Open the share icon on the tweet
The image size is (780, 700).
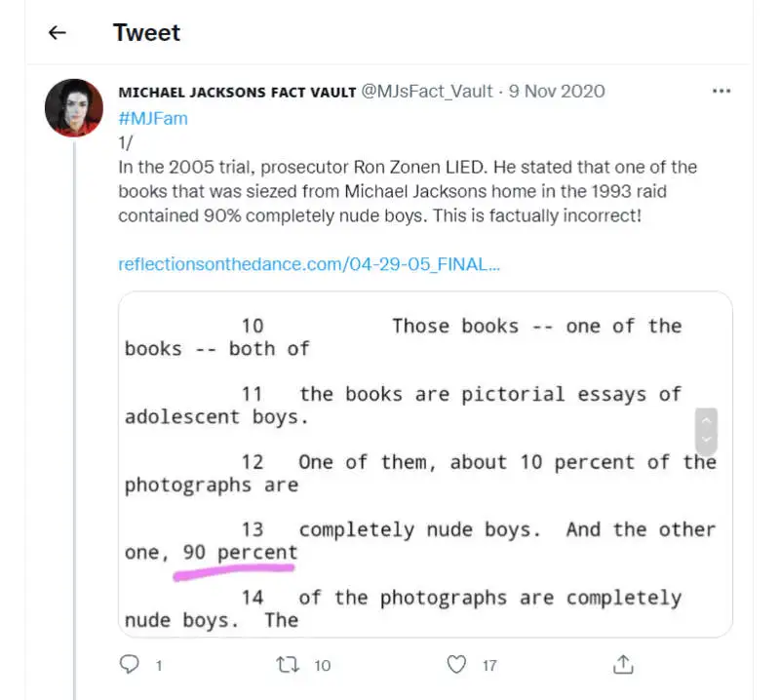(x=622, y=665)
